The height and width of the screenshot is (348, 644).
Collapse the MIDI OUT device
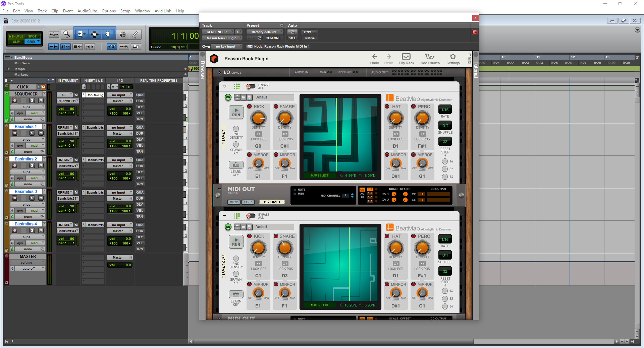(x=220, y=189)
